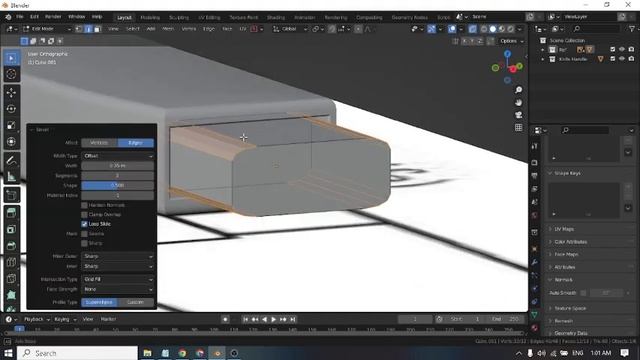Image resolution: width=640 pixels, height=360 pixels.
Task: Enable material preview shading
Action: click(x=502, y=29)
